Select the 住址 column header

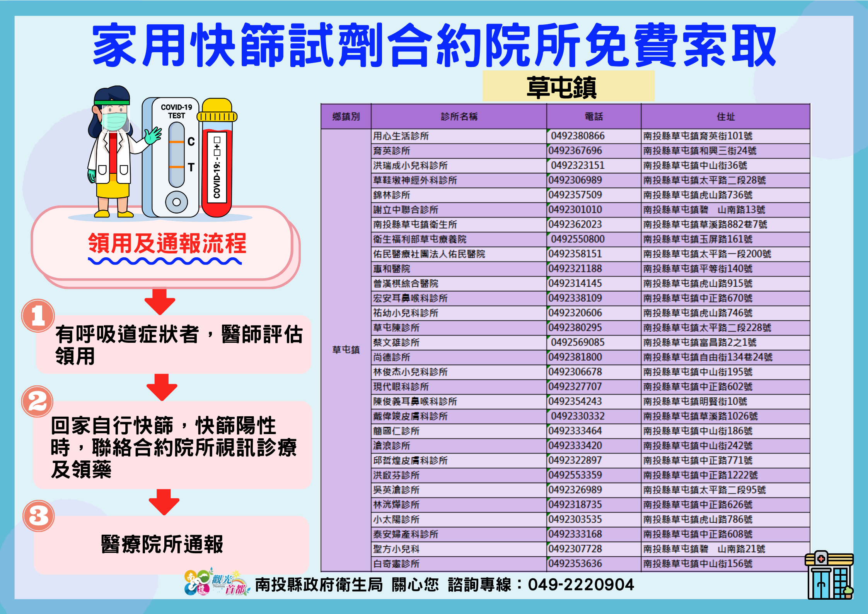point(725,116)
